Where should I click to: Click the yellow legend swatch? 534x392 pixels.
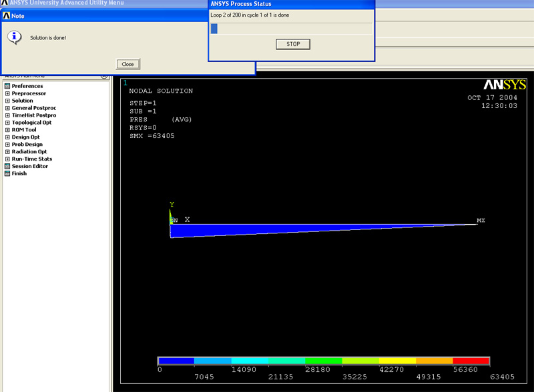pyautogui.click(x=397, y=361)
